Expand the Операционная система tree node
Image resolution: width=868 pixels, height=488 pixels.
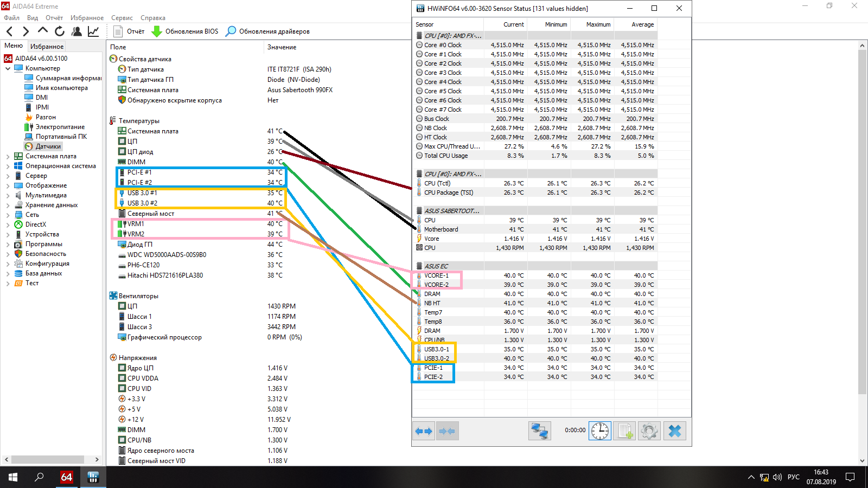(x=8, y=166)
